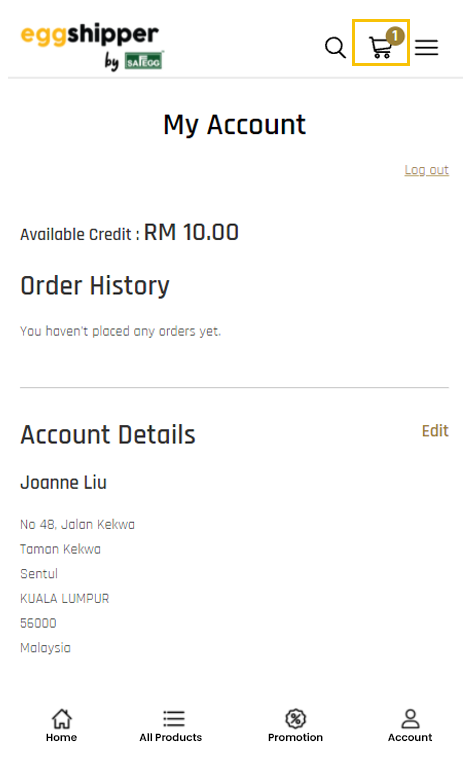Viewport: 475px width, 769px height.
Task: Log out of the account
Action: coord(426,170)
